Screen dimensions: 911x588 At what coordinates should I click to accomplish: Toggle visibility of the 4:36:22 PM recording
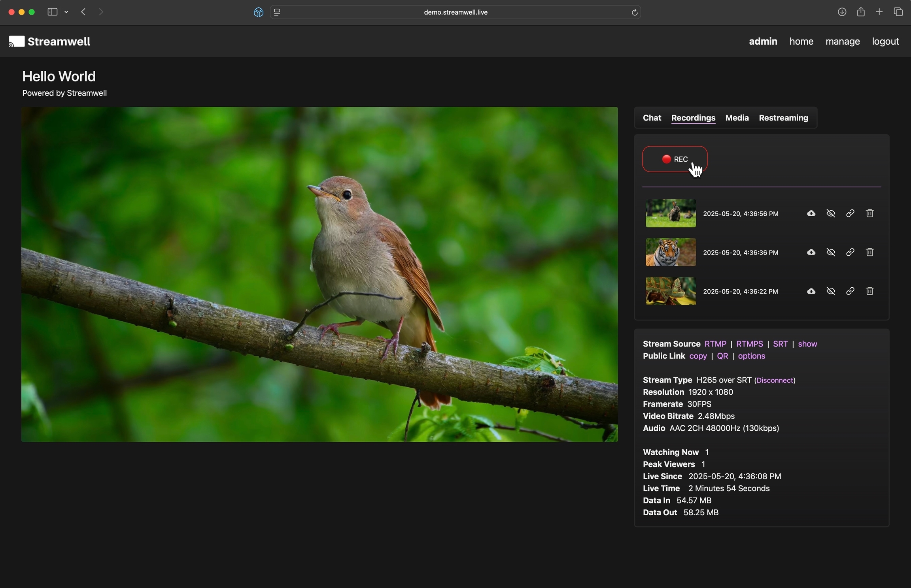point(831,291)
